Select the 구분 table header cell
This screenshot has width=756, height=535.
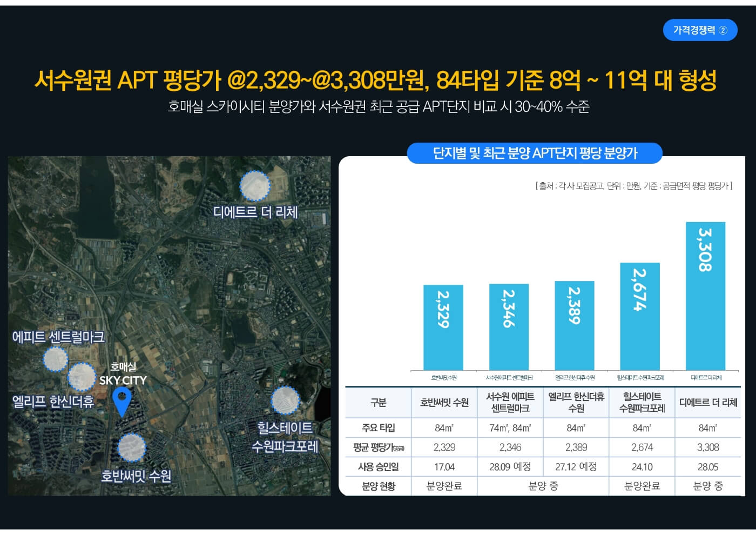(377, 403)
